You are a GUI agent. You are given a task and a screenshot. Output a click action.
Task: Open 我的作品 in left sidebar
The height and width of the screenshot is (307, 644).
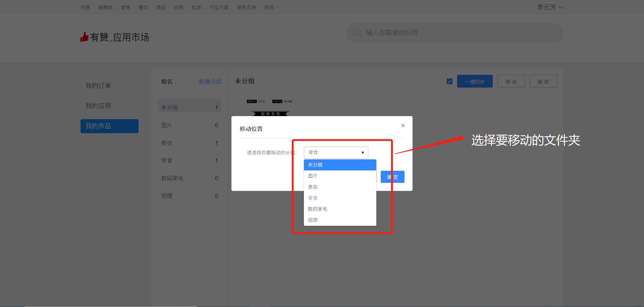coord(109,126)
